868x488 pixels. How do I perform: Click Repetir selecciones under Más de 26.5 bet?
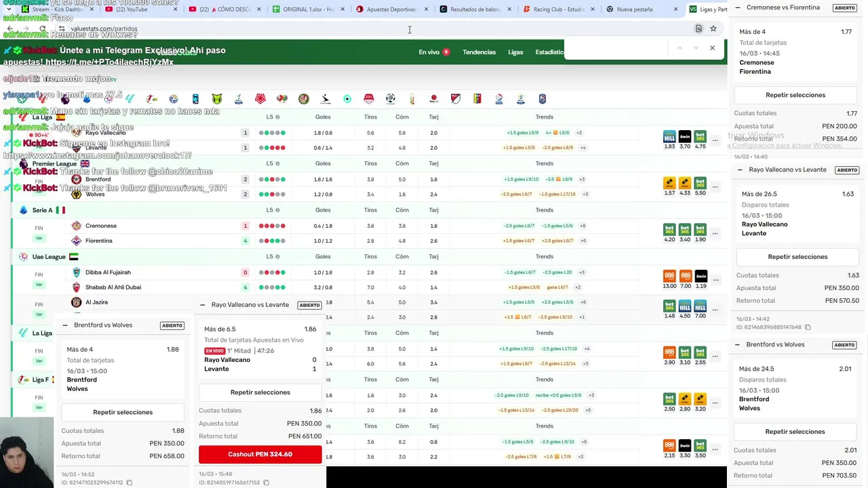(797, 257)
